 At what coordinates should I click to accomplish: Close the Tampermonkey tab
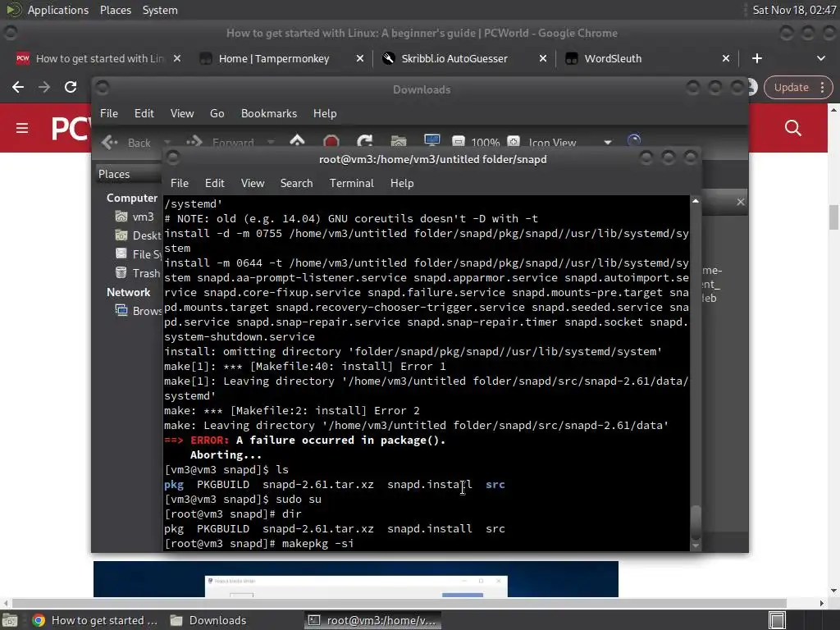pos(360,58)
